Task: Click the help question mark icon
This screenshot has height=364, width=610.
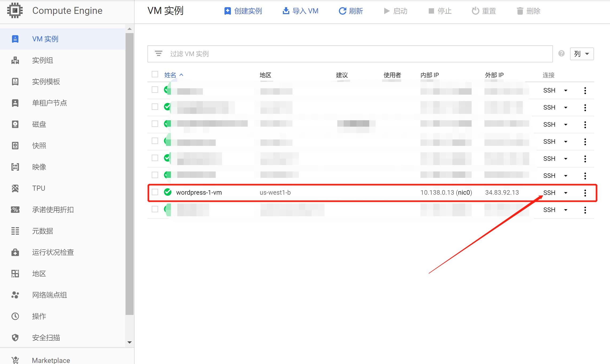Action: [x=561, y=54]
